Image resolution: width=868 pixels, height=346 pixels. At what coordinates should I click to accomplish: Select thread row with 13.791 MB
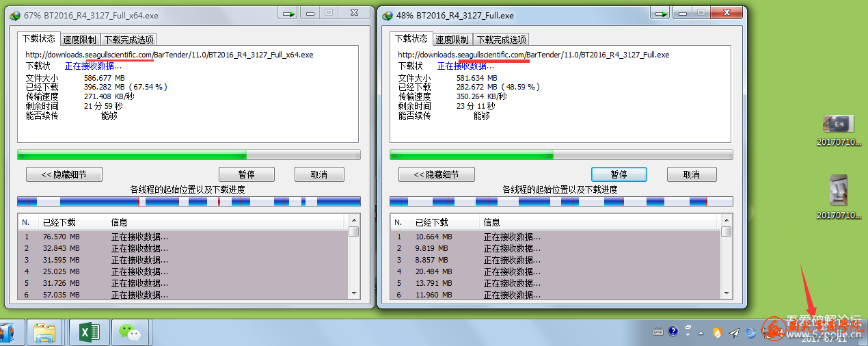(555, 283)
